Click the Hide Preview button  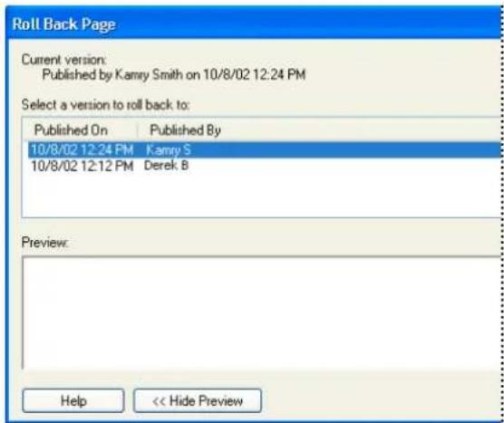(198, 400)
